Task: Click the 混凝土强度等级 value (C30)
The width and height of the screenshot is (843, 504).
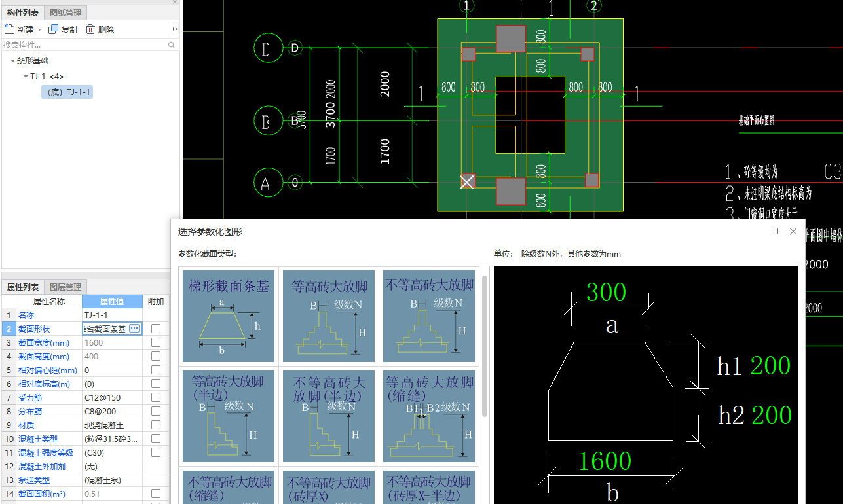Action: (112, 452)
